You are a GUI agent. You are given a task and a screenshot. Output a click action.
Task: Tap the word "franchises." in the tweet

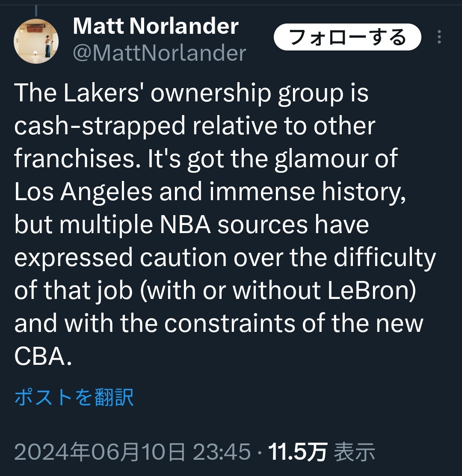[78, 159]
